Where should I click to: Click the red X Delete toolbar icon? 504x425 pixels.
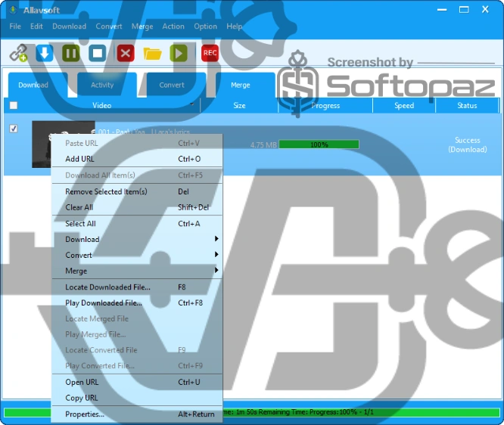pyautogui.click(x=126, y=53)
